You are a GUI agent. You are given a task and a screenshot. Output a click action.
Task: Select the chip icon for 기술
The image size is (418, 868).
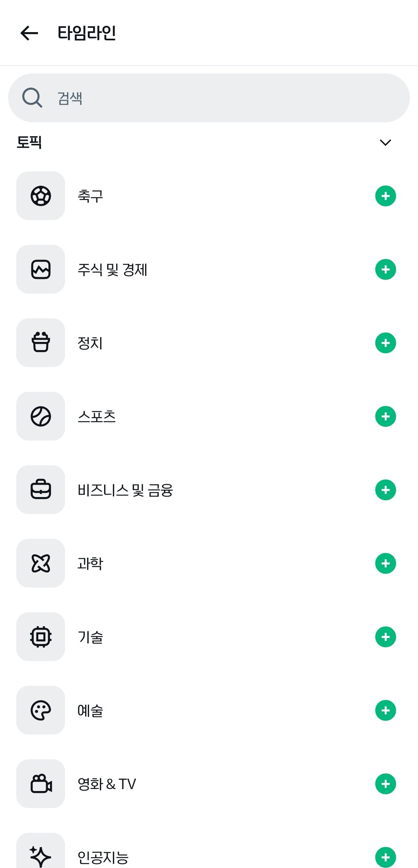41,637
